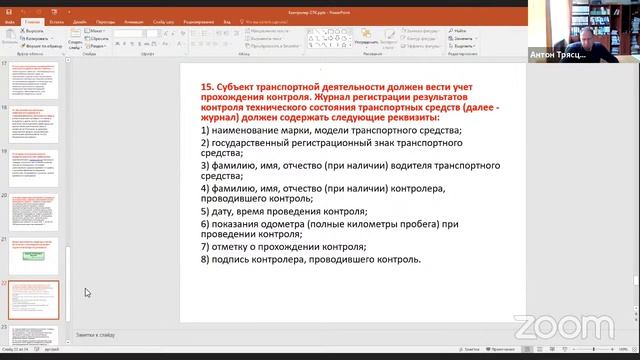Click Направление текста option
Image resolution: width=640 pixels, height=360 pixels.
click(x=267, y=31)
